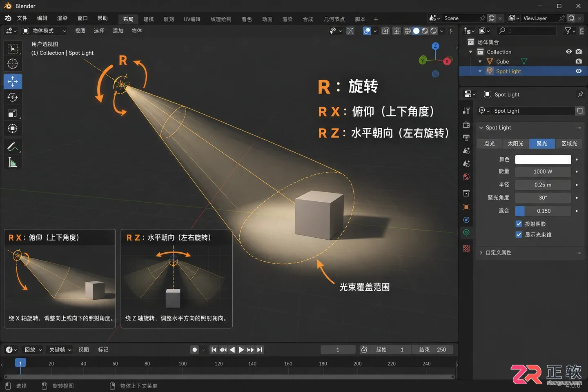Activate the Annotate pencil tool
Viewport: 588px width, 392px height.
(x=13, y=146)
